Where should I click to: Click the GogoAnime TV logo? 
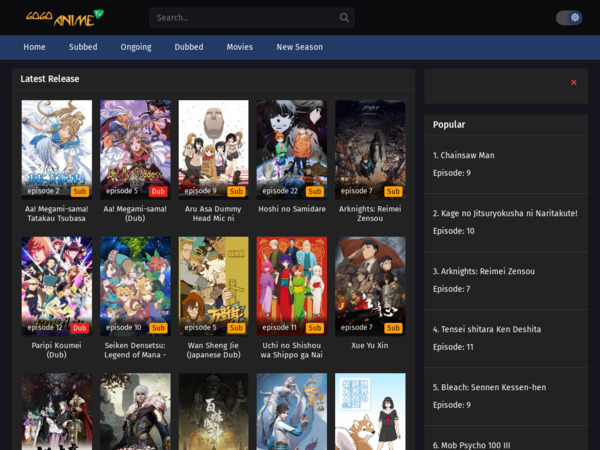[65, 18]
